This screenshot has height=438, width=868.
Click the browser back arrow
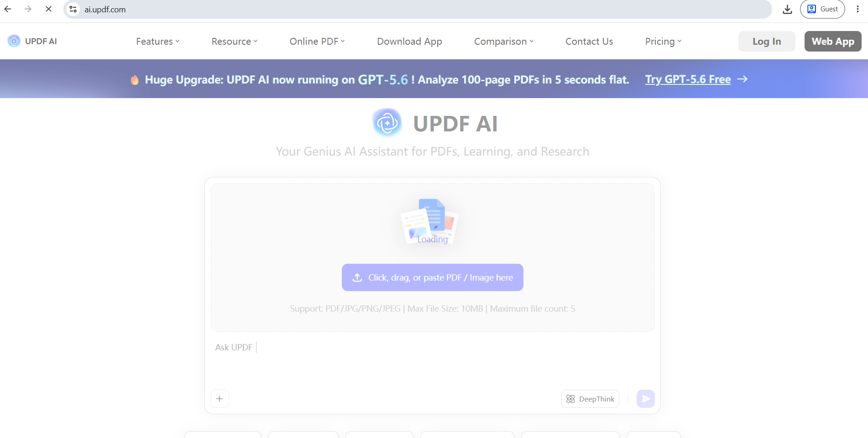8,9
